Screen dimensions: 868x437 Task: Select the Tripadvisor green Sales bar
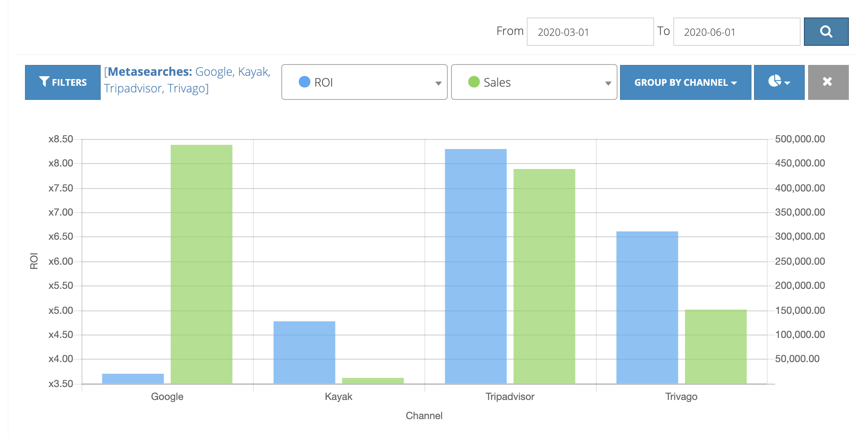pyautogui.click(x=544, y=276)
